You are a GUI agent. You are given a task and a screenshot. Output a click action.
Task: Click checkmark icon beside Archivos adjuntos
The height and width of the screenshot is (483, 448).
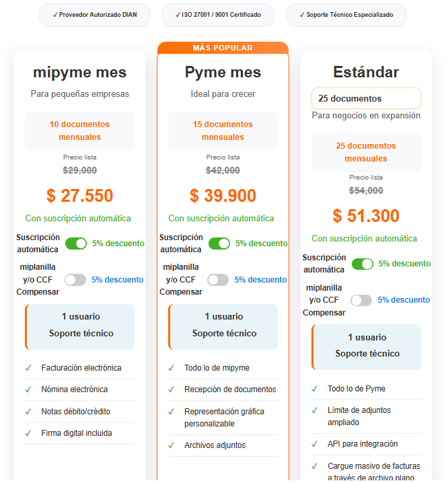click(172, 445)
